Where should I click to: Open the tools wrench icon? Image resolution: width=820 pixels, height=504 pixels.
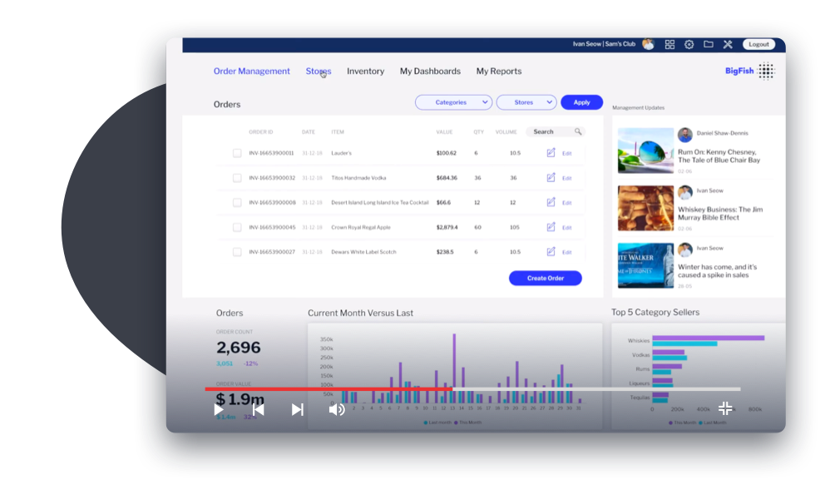click(728, 44)
